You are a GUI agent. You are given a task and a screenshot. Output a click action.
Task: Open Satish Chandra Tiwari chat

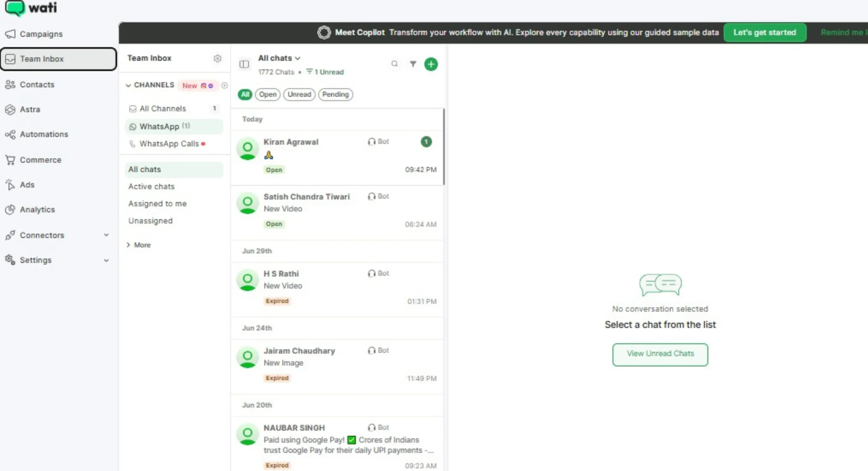pyautogui.click(x=337, y=213)
